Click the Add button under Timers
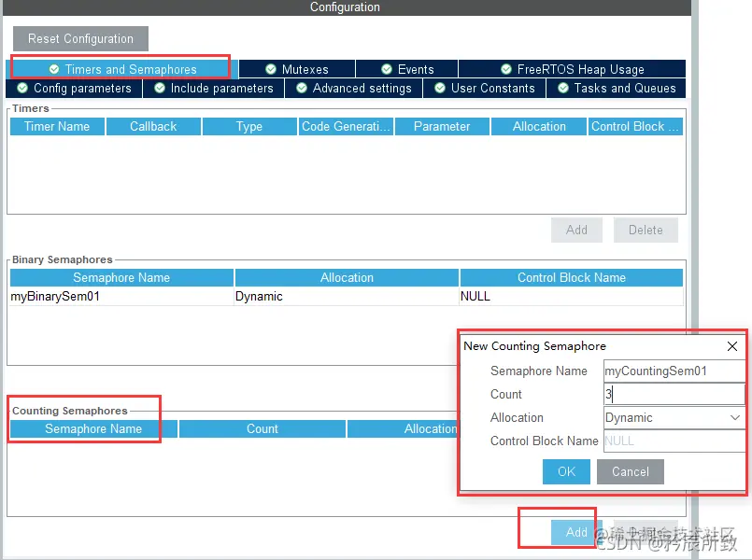752x560 pixels. pyautogui.click(x=576, y=230)
